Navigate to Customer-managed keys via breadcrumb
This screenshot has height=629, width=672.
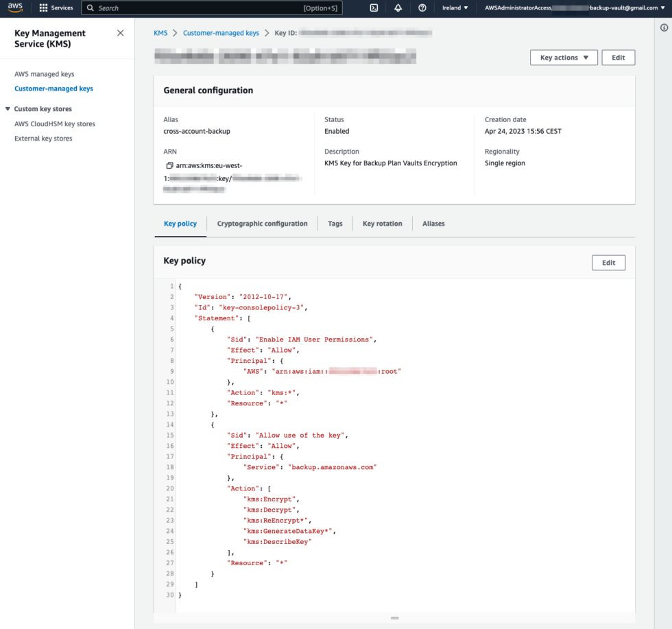point(221,32)
